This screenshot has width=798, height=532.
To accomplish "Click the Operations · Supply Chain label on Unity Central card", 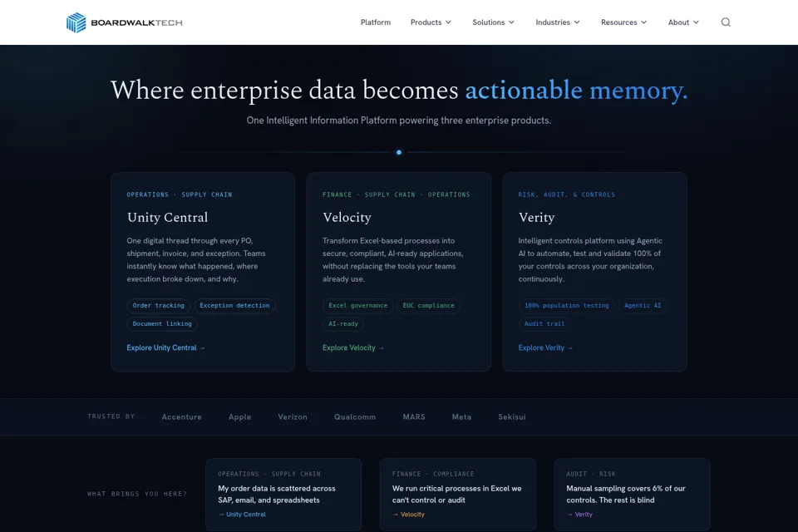I will tap(180, 195).
